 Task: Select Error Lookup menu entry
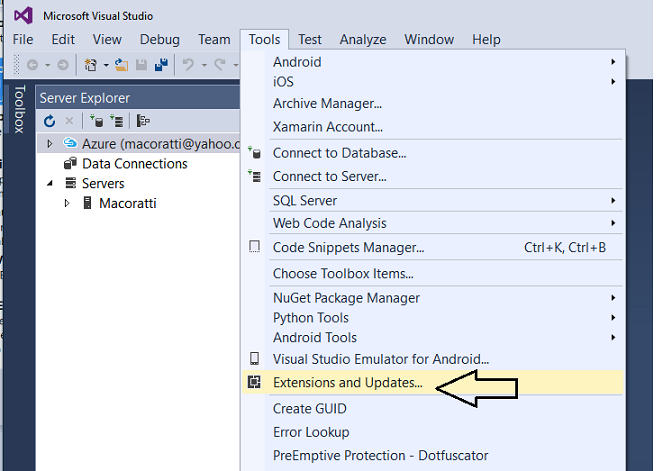point(433,432)
